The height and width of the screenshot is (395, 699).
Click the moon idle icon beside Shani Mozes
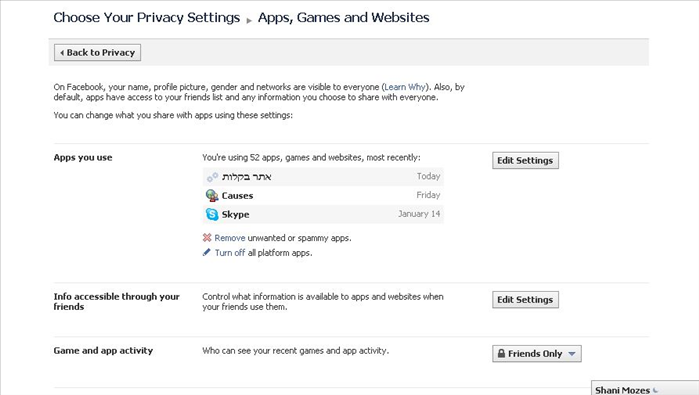click(656, 391)
